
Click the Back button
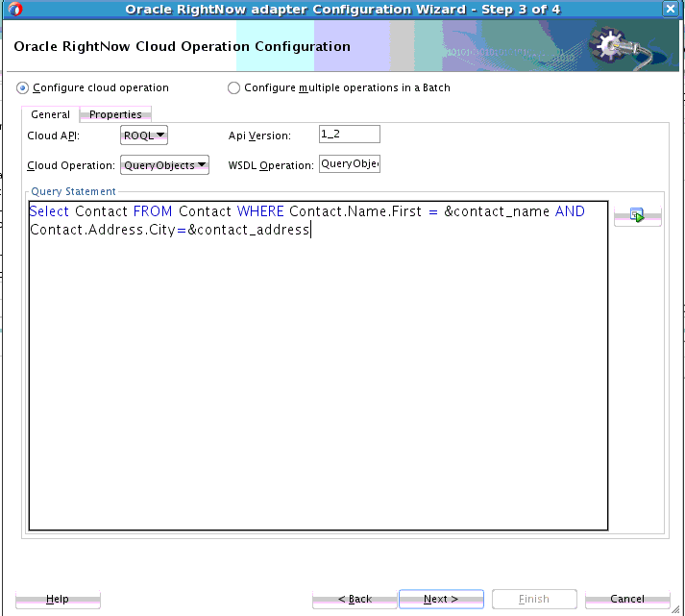point(355,599)
